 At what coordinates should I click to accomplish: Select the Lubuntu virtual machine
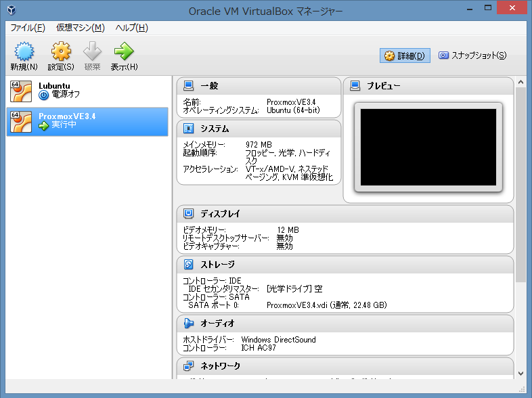point(87,90)
